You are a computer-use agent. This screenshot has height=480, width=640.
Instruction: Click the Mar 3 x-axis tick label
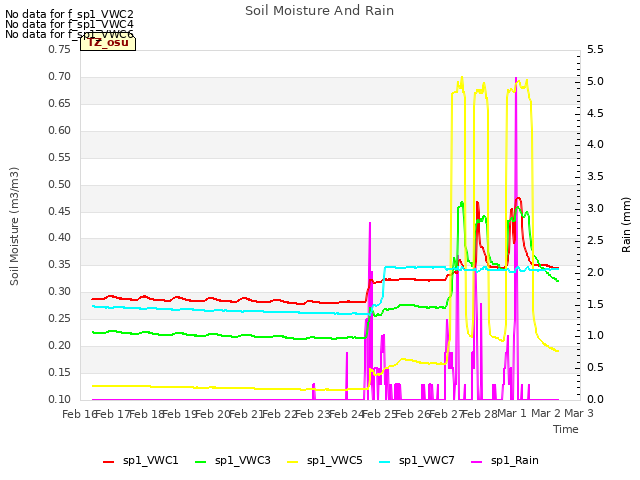[x=579, y=414]
